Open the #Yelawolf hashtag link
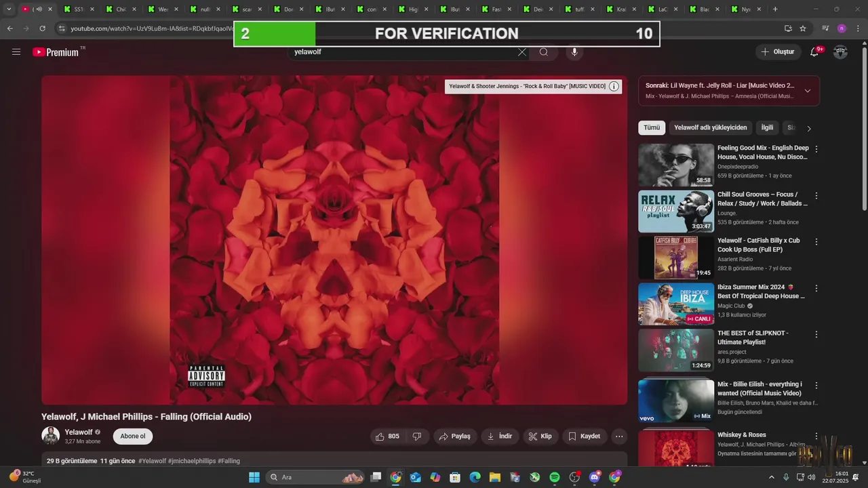868x488 pixels. click(153, 461)
